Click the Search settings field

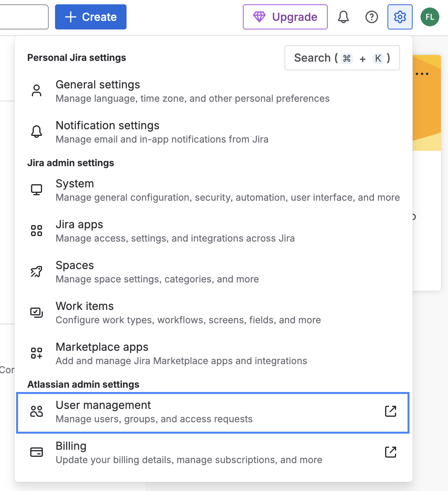[342, 58]
